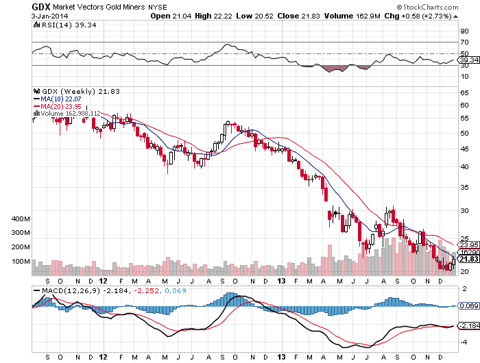Click the 'Market Vectors Gold Miners' name
This screenshot has width=480, height=363.
pos(99,7)
